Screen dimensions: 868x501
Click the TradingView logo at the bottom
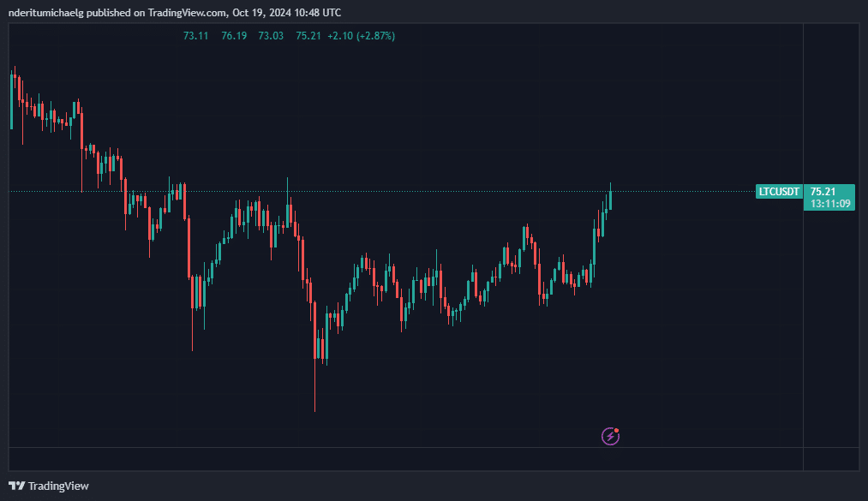click(x=49, y=486)
